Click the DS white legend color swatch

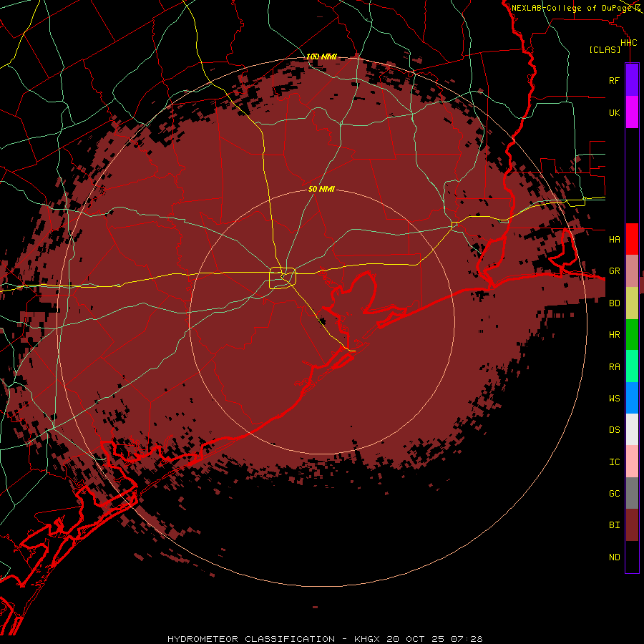pos(632,429)
